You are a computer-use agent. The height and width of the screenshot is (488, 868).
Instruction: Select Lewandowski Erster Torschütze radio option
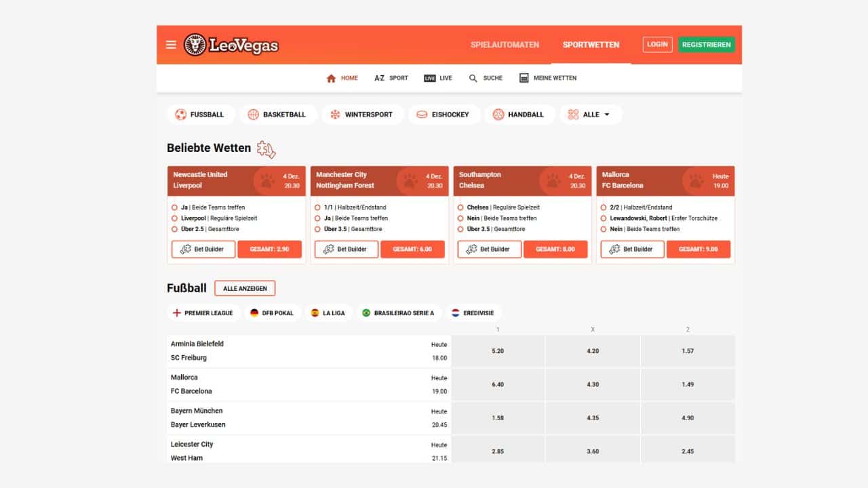click(x=604, y=218)
